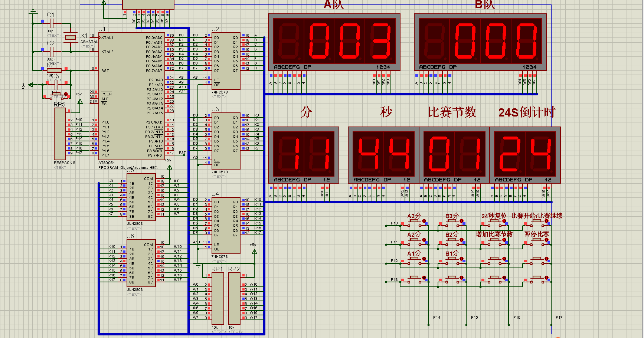Click the P16 column net label
This screenshot has width=644, height=338.
click(517, 318)
